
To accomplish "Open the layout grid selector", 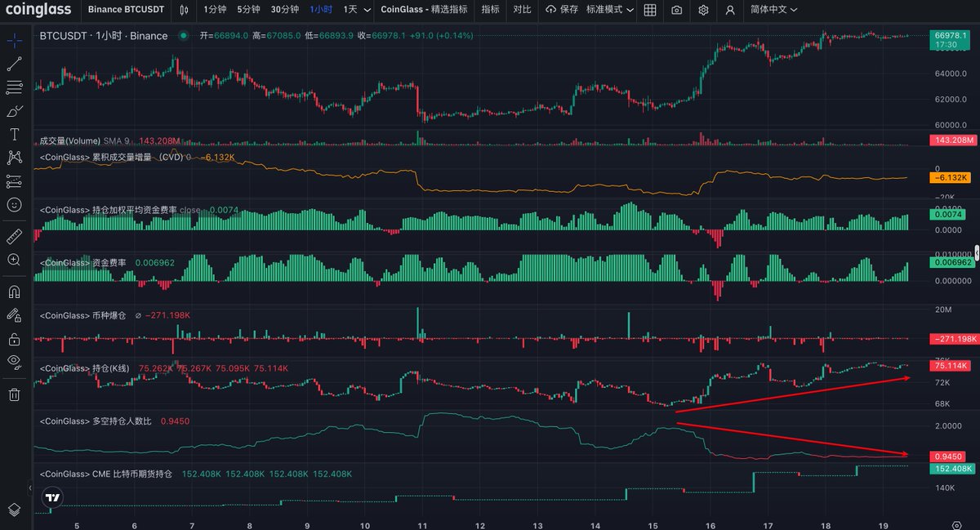I will pos(650,10).
